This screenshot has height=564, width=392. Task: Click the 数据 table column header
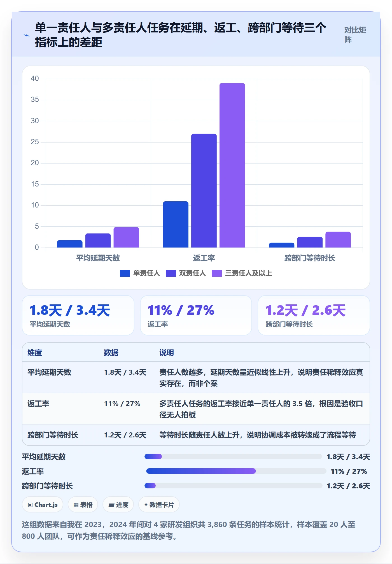(111, 353)
